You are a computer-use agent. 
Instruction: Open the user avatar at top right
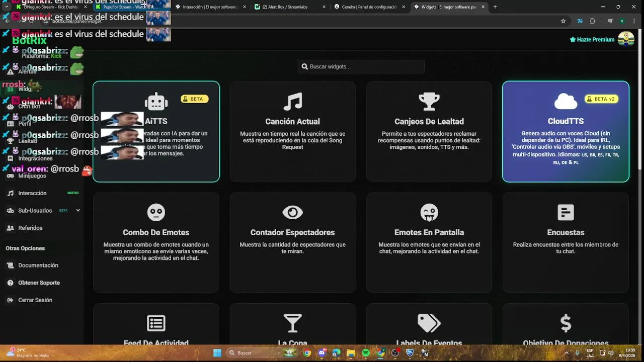pos(626,39)
